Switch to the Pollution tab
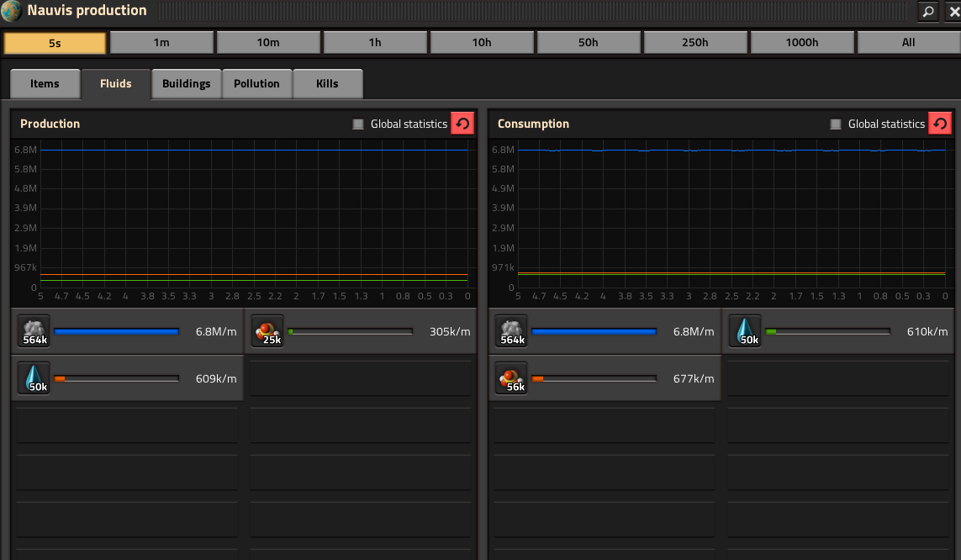The width and height of the screenshot is (961, 560). point(256,84)
